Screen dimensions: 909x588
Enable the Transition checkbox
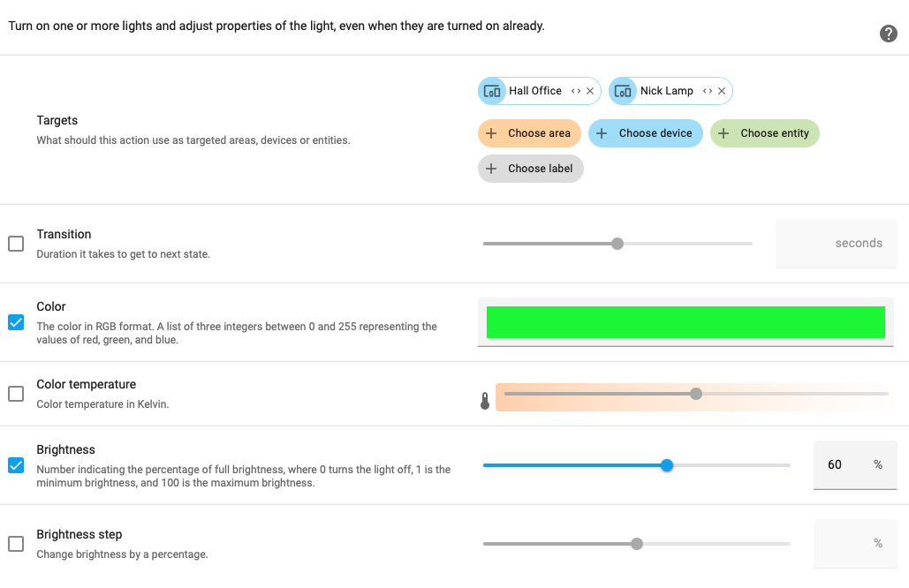(16, 244)
